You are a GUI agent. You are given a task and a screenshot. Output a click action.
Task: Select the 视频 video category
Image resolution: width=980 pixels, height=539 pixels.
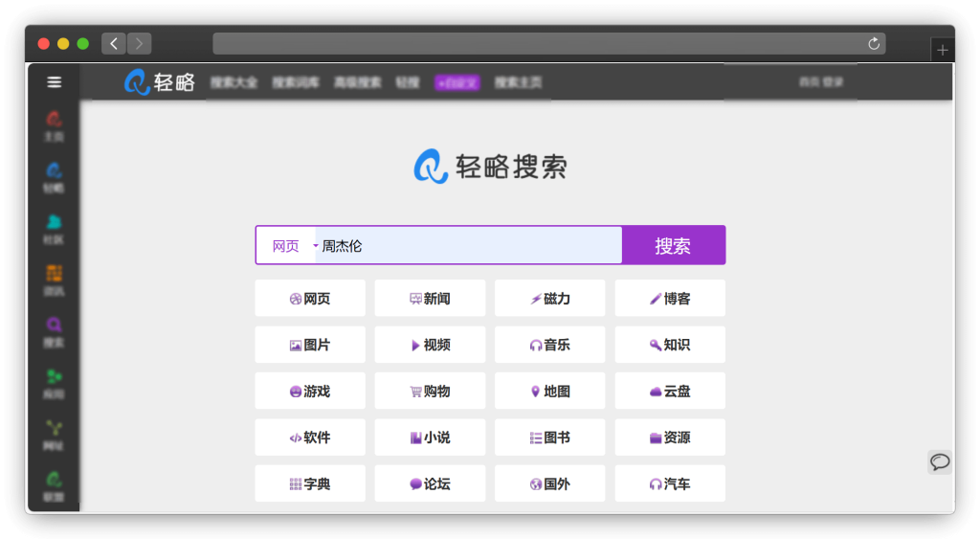[430, 345]
